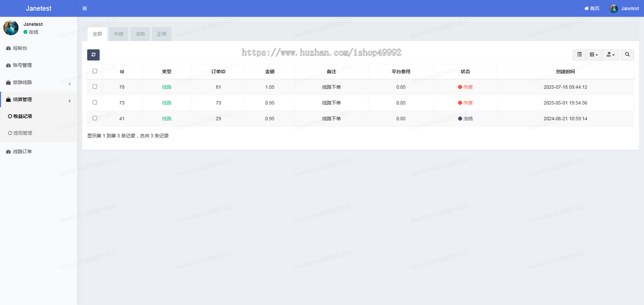
Task: Click date 2024-06-21 10:59:14
Action: [x=565, y=119]
